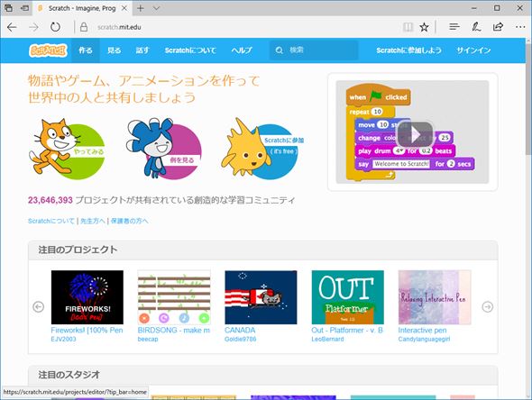
Task: Click the Scratch logo
Action: 48,50
